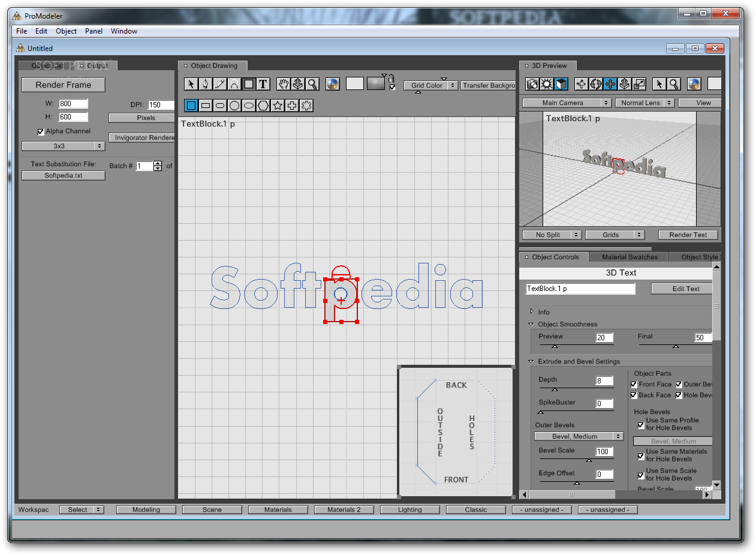Screen dimensions: 756x555
Task: Open the Object menu
Action: click(x=67, y=31)
